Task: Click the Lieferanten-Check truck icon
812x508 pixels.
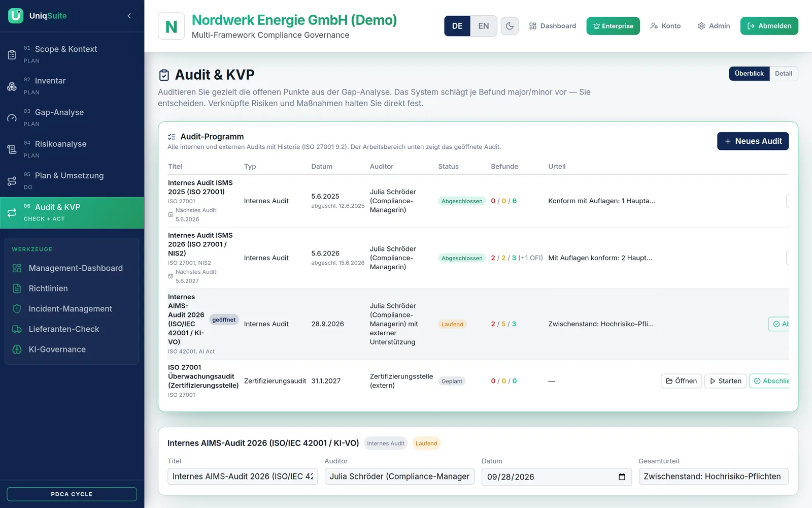Action: click(17, 329)
